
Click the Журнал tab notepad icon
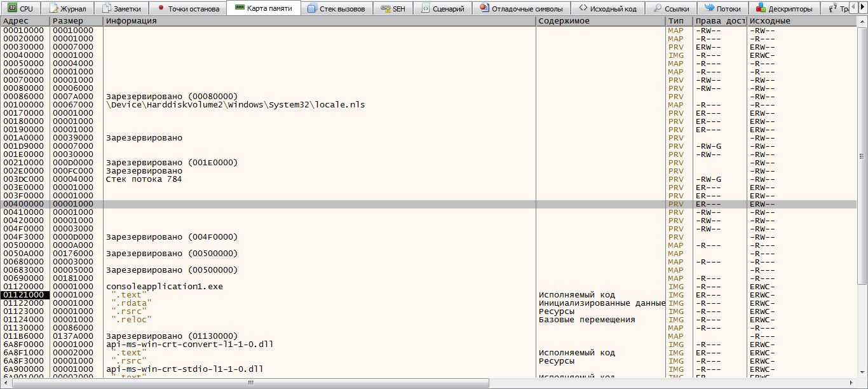[54, 9]
